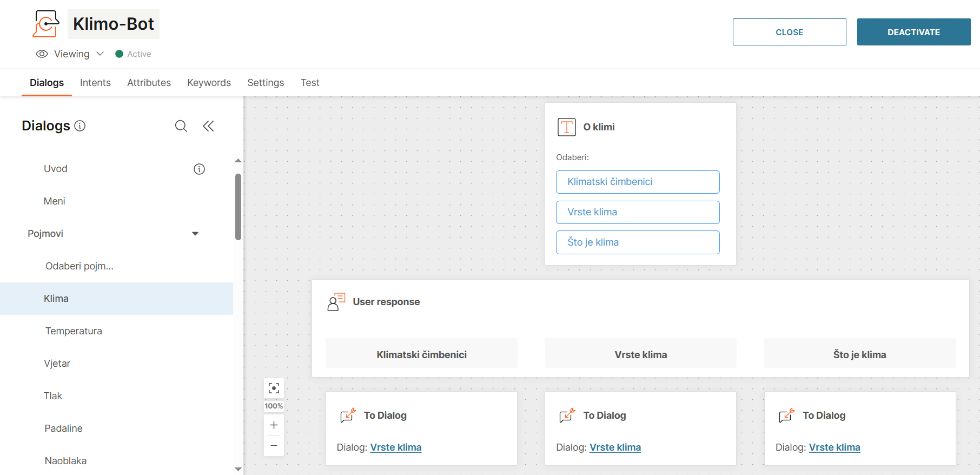Collapse the Pojmovi group arrow
Screen dimensions: 980x475
(195, 234)
